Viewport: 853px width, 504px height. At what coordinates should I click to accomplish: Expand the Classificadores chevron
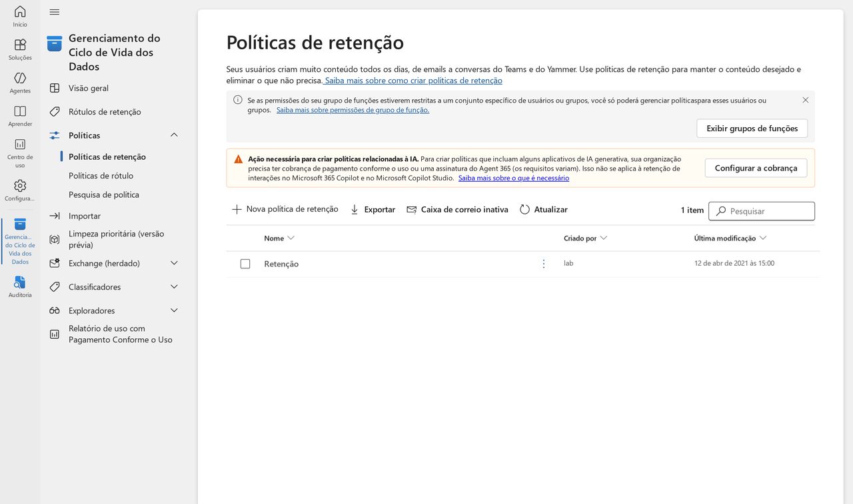tap(174, 287)
